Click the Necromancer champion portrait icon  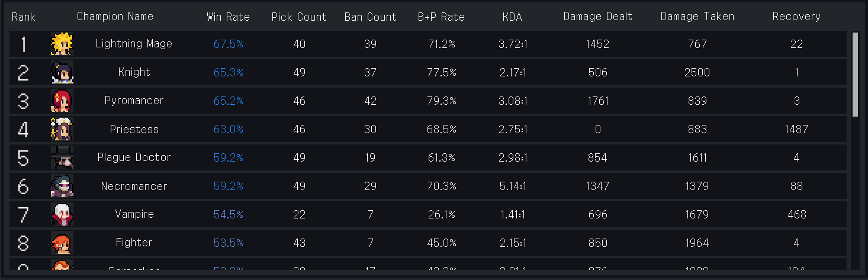coord(62,186)
